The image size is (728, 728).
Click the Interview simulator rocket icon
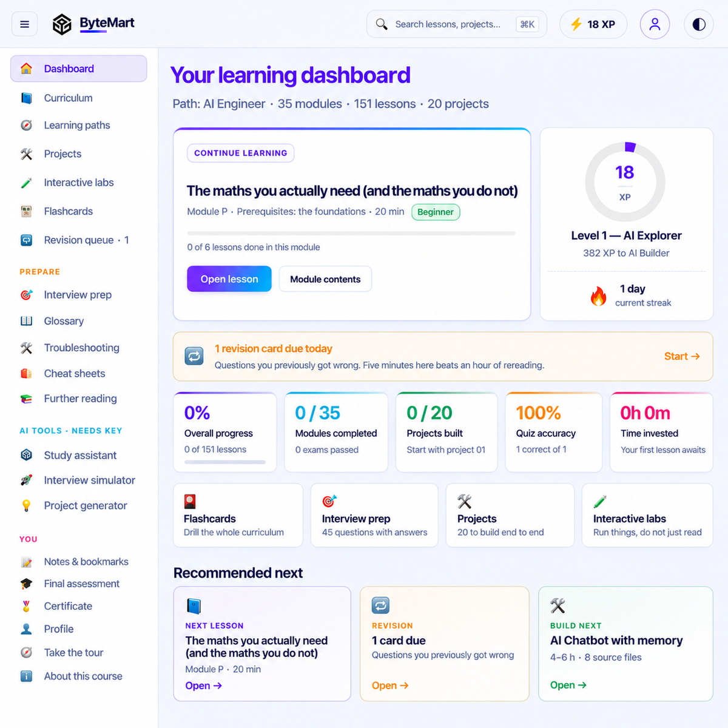[26, 480]
